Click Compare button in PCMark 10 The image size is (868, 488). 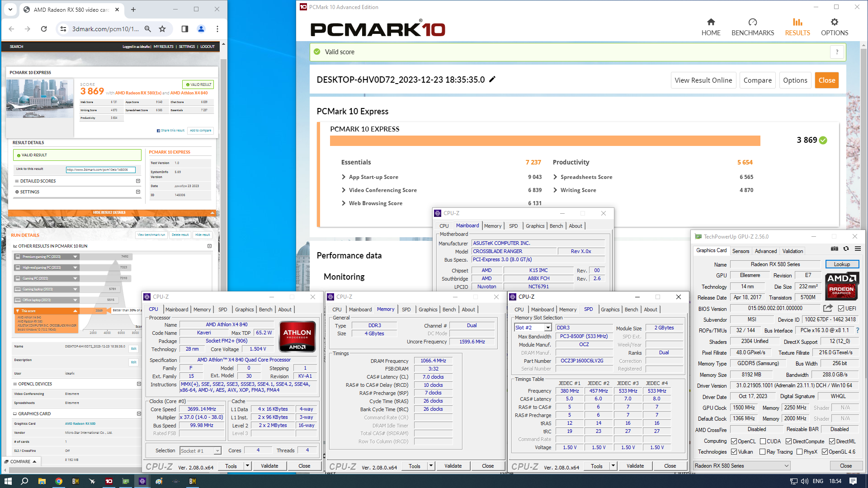point(757,80)
